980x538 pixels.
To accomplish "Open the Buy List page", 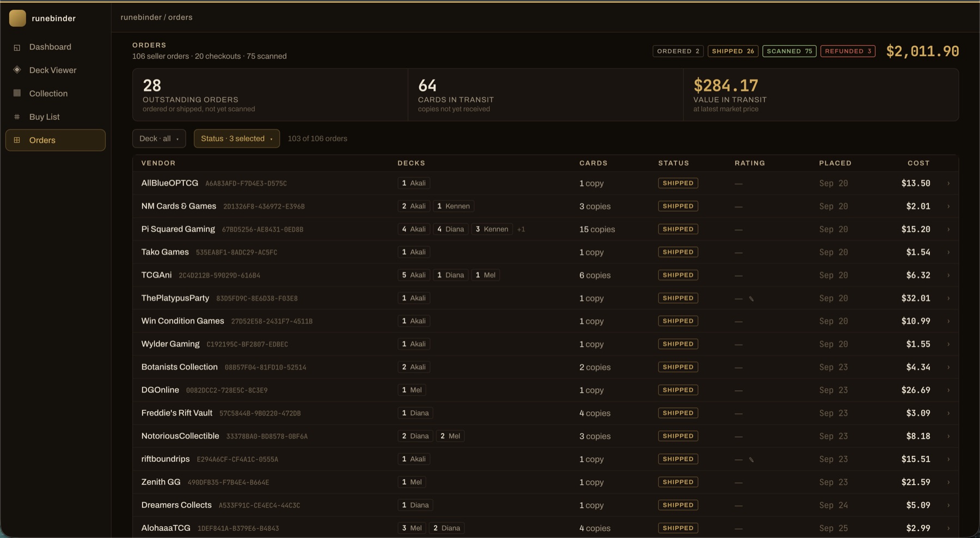I will [x=56, y=117].
